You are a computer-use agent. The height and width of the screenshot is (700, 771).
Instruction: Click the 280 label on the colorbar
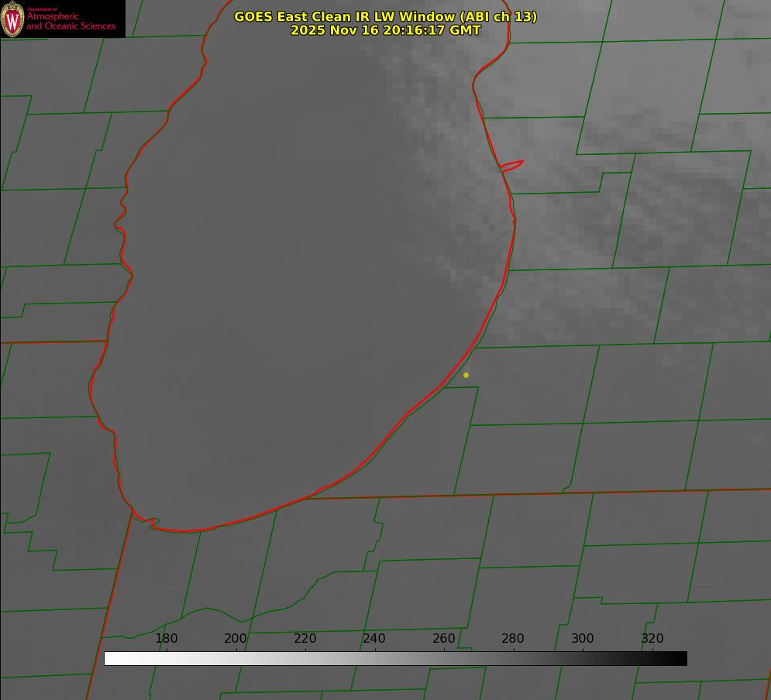(x=513, y=639)
